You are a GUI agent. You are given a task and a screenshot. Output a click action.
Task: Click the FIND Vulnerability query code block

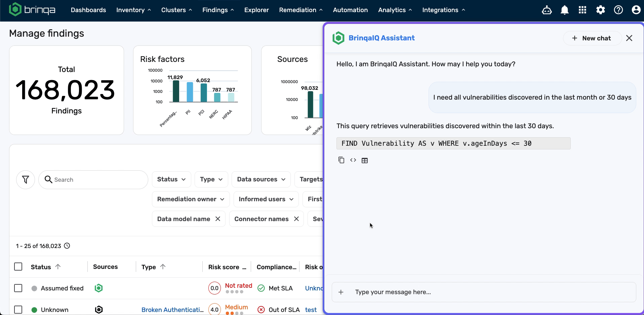pyautogui.click(x=453, y=143)
